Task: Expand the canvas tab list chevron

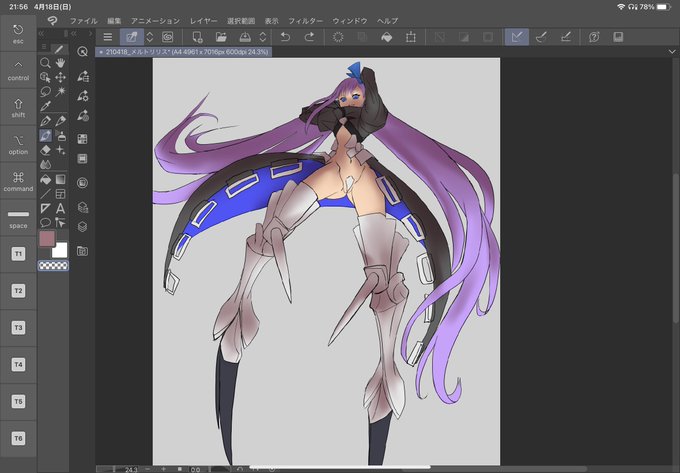Action: (672, 52)
